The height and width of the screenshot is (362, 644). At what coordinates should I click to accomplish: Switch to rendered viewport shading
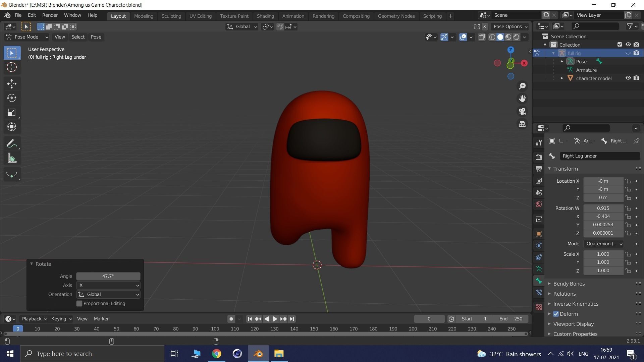pos(517,37)
